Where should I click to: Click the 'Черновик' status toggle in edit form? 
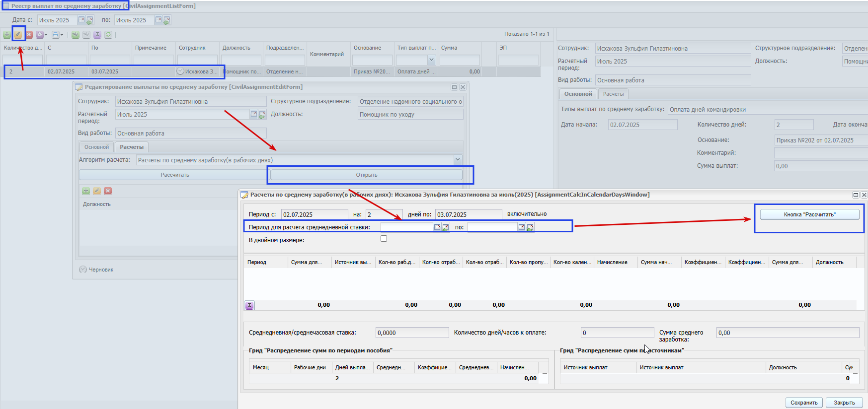tap(83, 270)
